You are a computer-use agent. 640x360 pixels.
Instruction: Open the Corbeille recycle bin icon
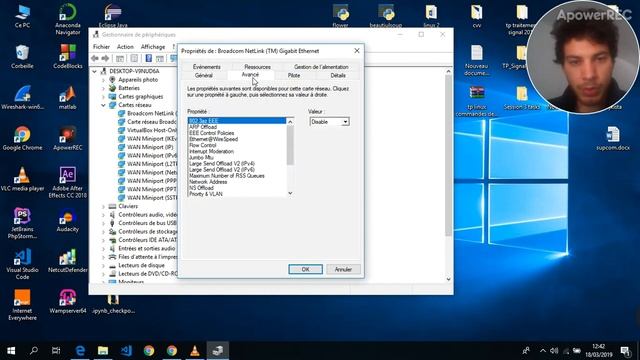pos(22,57)
